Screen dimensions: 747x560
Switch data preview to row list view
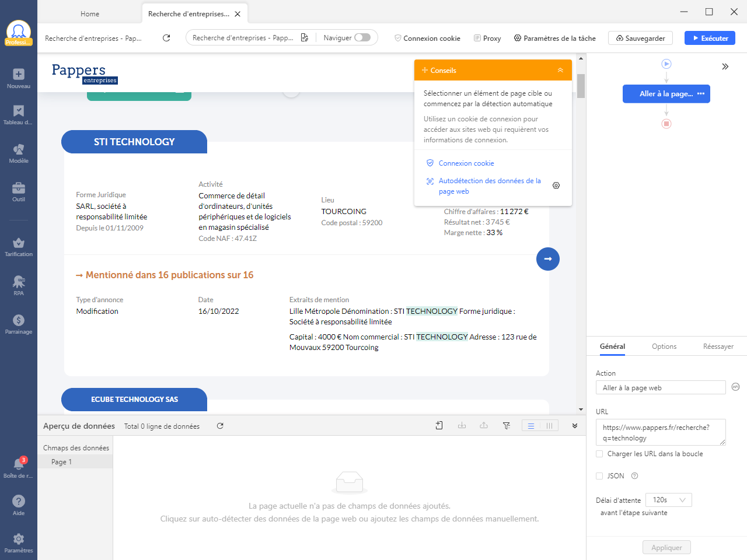coord(531,426)
